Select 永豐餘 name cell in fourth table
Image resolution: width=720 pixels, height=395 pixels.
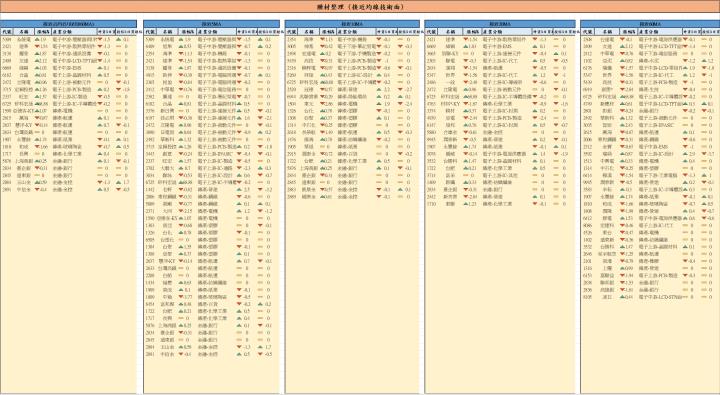[x=450, y=146]
